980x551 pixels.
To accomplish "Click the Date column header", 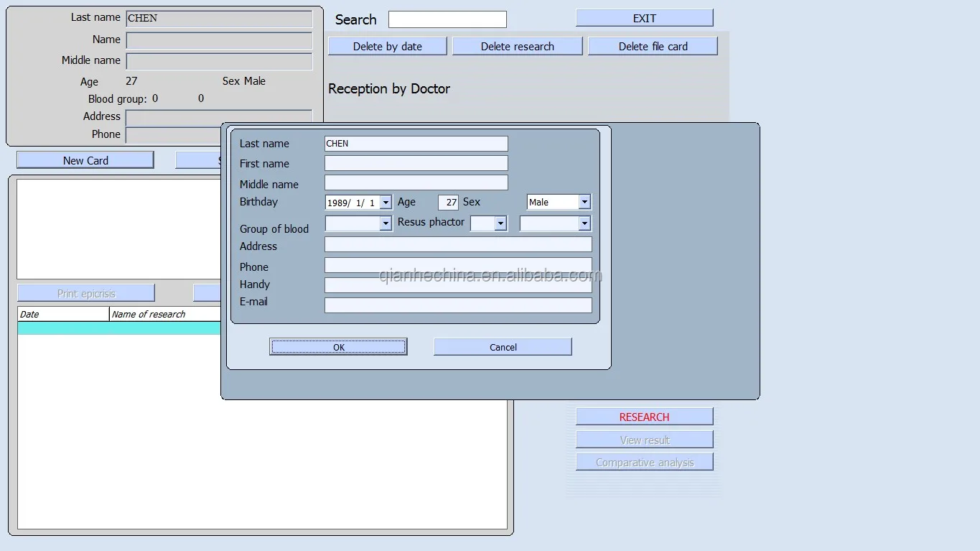I will tap(63, 314).
